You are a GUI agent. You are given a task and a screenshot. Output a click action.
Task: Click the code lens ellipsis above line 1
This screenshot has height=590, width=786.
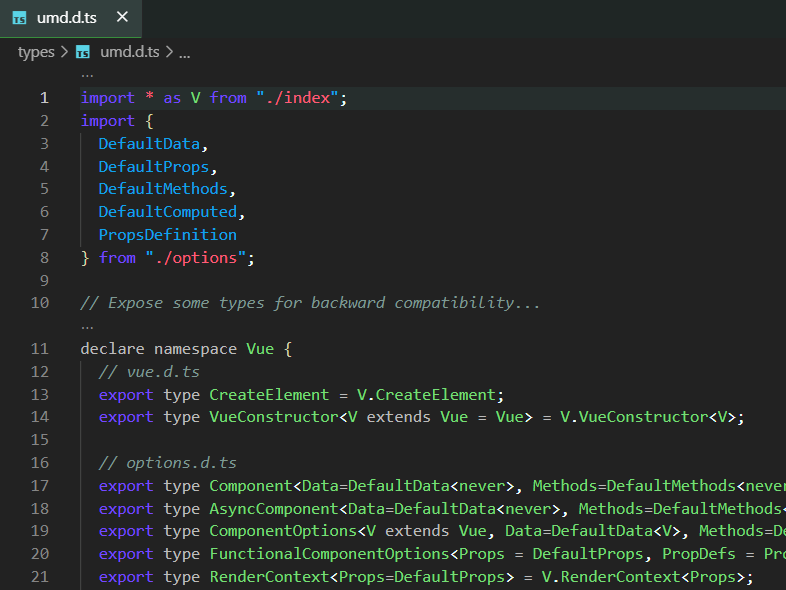[x=87, y=75]
